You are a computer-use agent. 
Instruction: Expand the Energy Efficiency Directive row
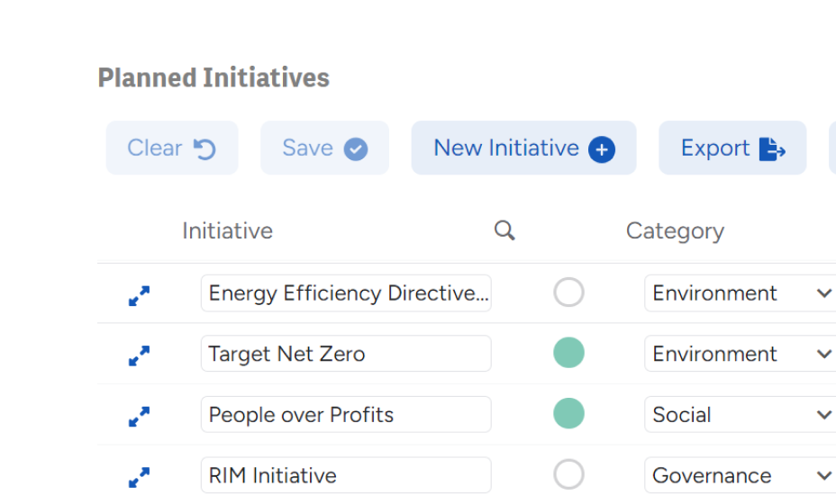139,296
